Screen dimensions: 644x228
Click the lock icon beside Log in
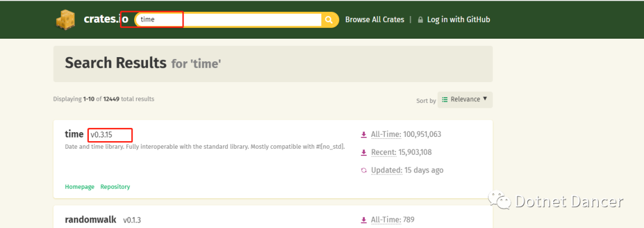420,20
